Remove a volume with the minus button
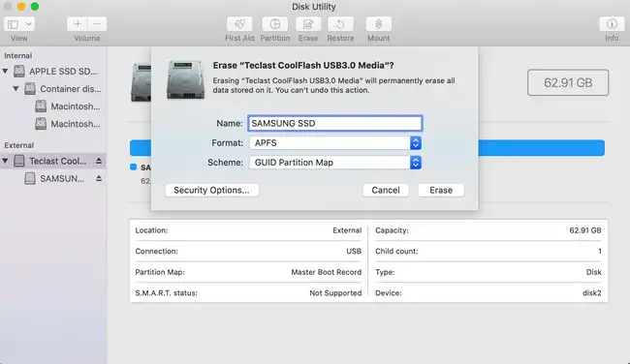 click(97, 24)
